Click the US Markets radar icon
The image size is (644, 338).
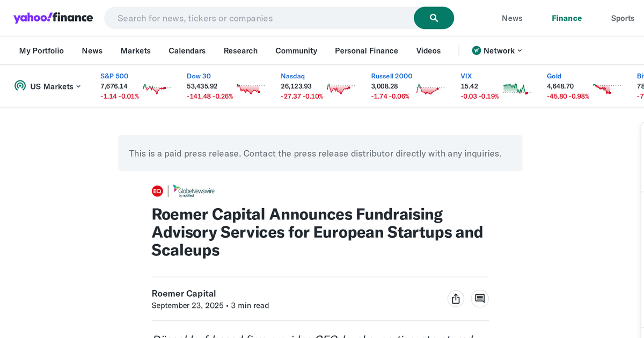pyautogui.click(x=20, y=86)
